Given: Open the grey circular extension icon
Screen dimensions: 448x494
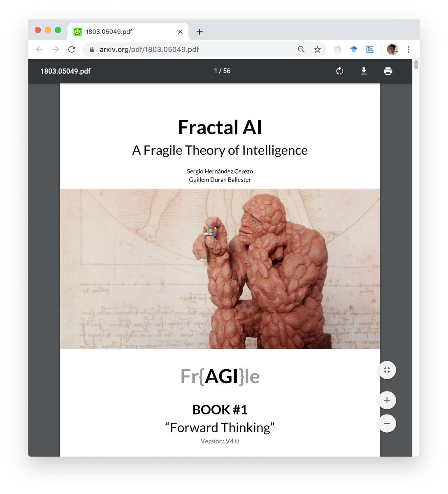Looking at the screenshot, I should pos(338,49).
